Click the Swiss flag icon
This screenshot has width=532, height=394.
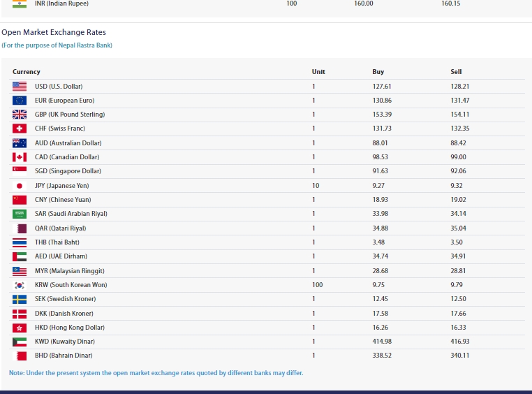tap(20, 129)
